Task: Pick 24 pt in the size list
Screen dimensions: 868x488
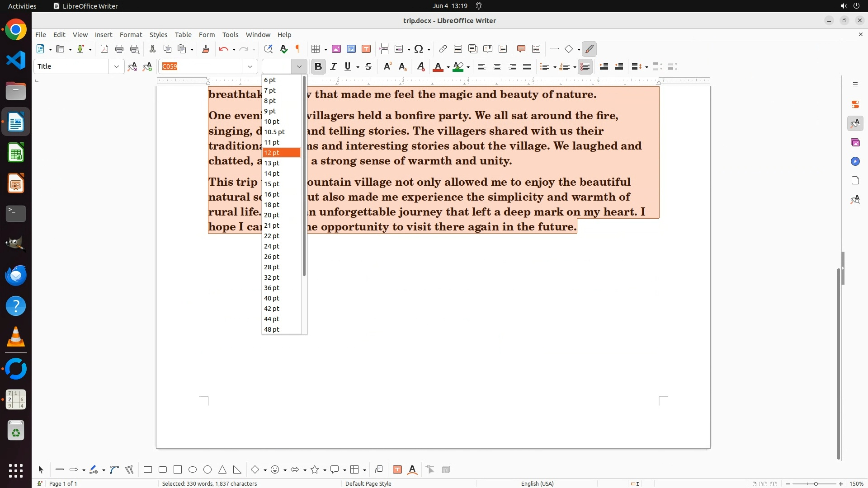Action: (x=272, y=246)
